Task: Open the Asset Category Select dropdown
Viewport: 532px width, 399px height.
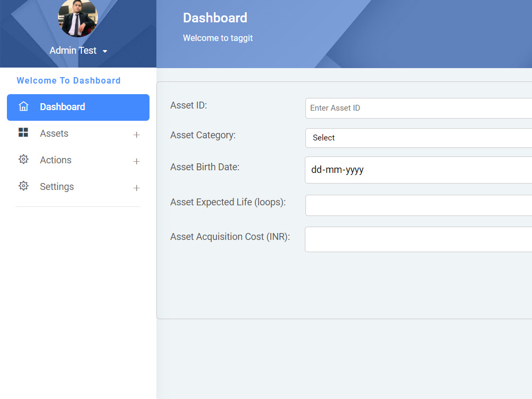Action: point(419,138)
